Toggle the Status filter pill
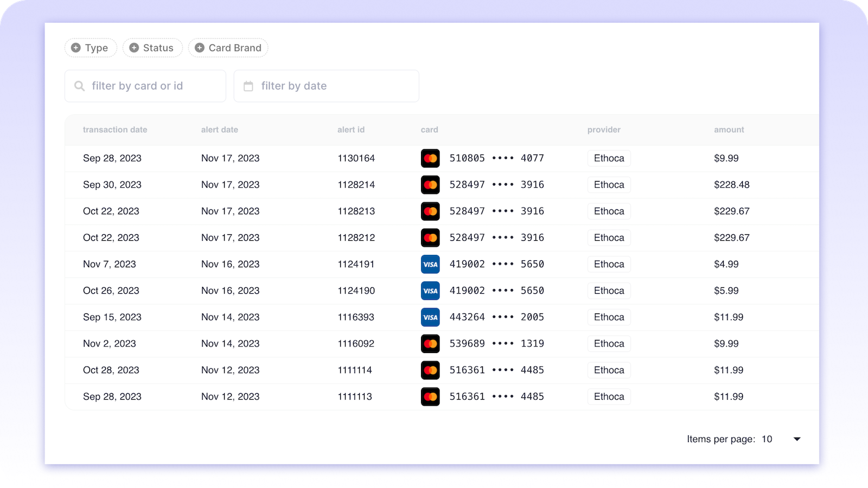 [x=152, y=48]
